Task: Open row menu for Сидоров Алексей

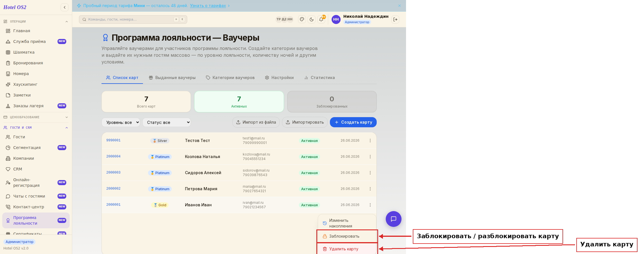Action: [370, 173]
